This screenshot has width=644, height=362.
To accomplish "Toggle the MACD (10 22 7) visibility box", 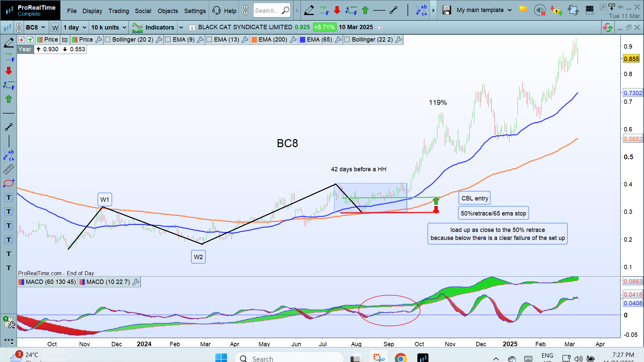I will click(x=82, y=282).
